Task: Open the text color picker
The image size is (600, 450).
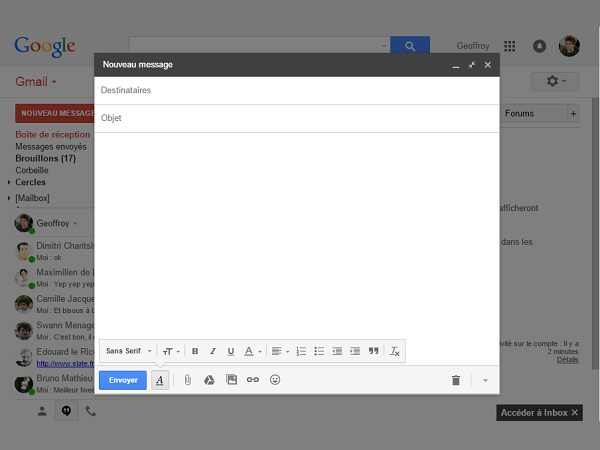Action: pyautogui.click(x=253, y=351)
